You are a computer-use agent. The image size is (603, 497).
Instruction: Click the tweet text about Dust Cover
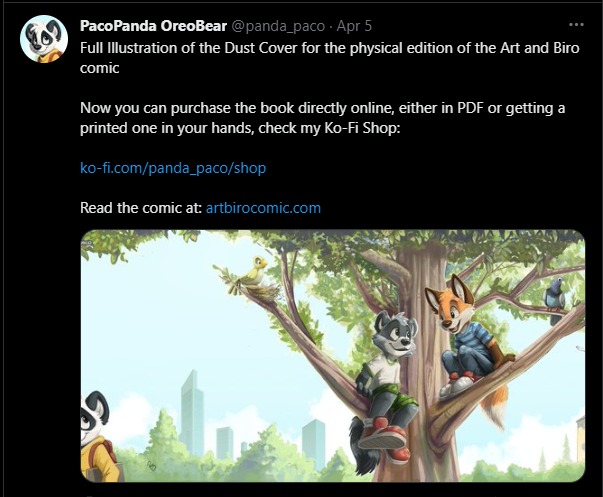coord(330,58)
